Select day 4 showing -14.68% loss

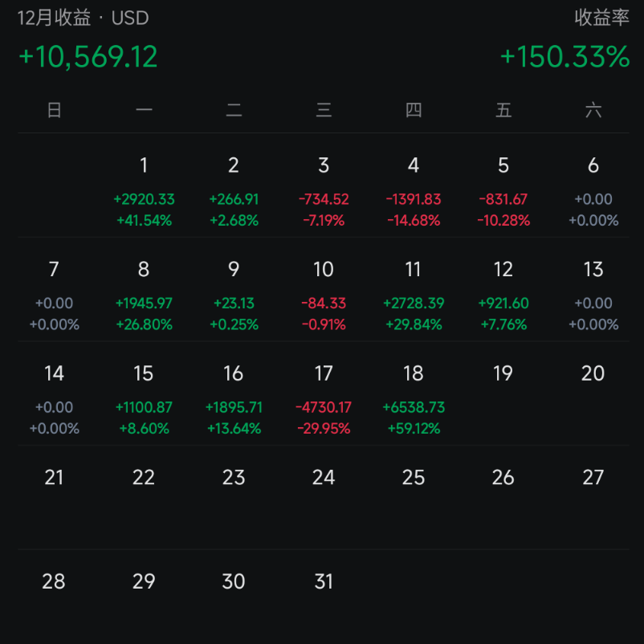[x=414, y=191]
